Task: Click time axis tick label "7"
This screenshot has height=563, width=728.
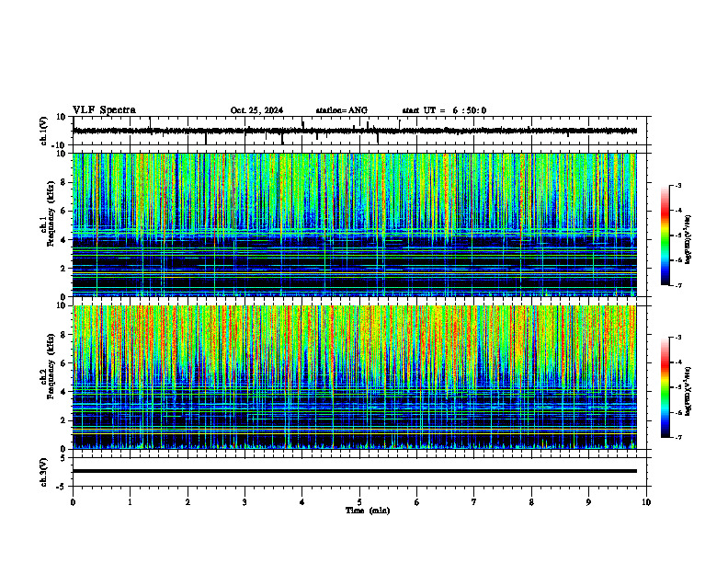Action: (x=474, y=502)
